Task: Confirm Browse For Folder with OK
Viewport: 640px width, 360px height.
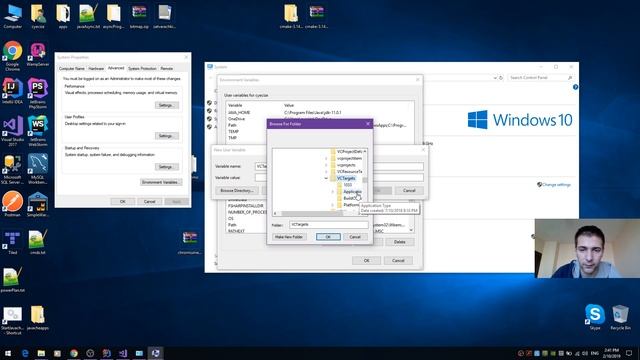Action: coord(328,237)
